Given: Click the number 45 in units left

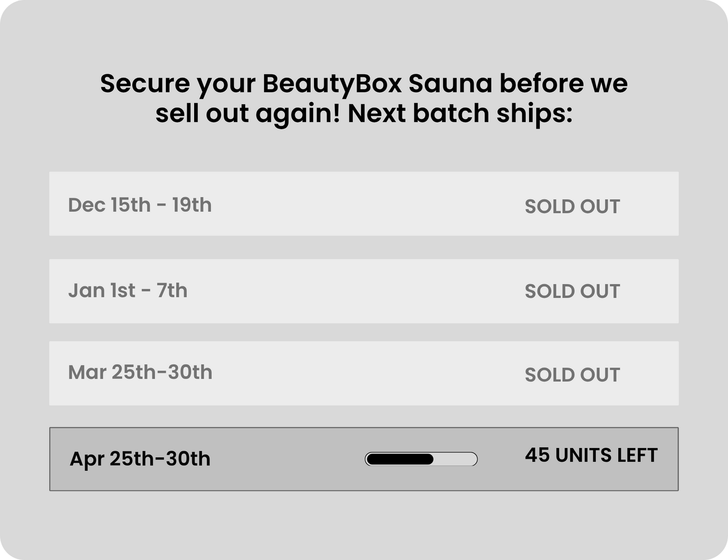Looking at the screenshot, I should click(x=537, y=456).
